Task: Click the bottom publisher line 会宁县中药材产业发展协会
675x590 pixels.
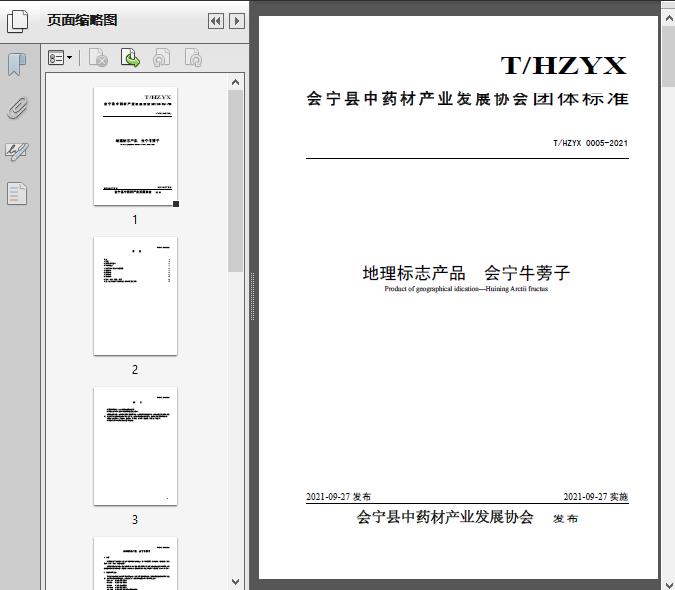Action: click(445, 517)
